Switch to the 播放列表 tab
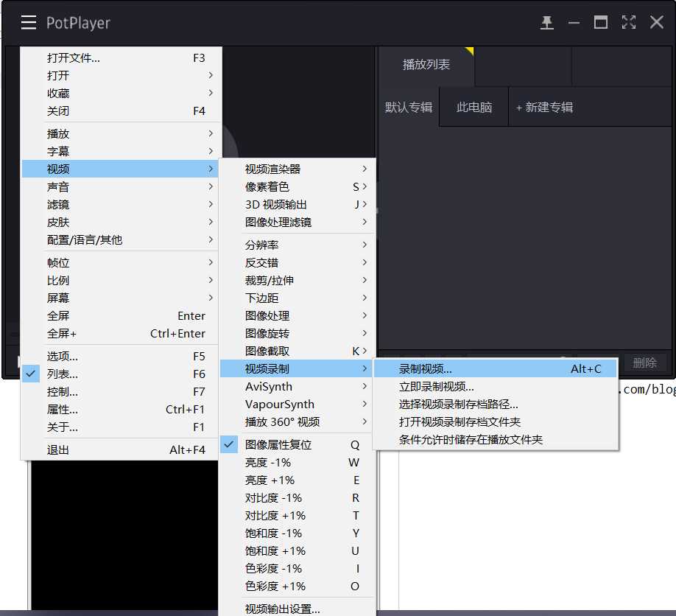The width and height of the screenshot is (676, 616). [426, 65]
